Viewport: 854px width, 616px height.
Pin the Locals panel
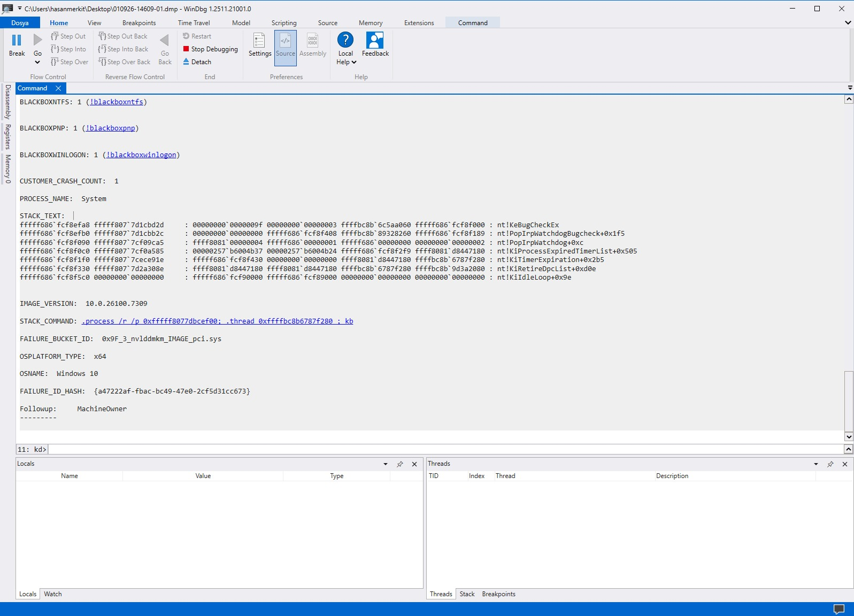pos(400,464)
